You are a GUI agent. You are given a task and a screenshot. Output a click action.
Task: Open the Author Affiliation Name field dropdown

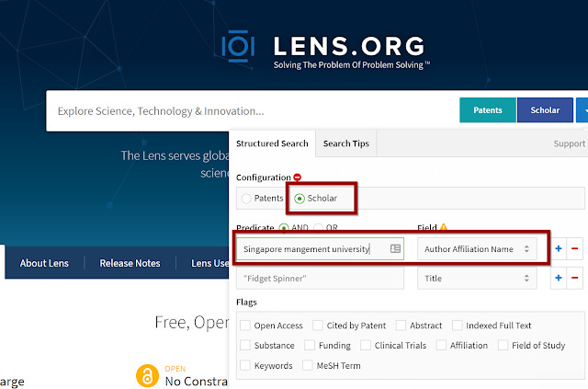point(477,248)
